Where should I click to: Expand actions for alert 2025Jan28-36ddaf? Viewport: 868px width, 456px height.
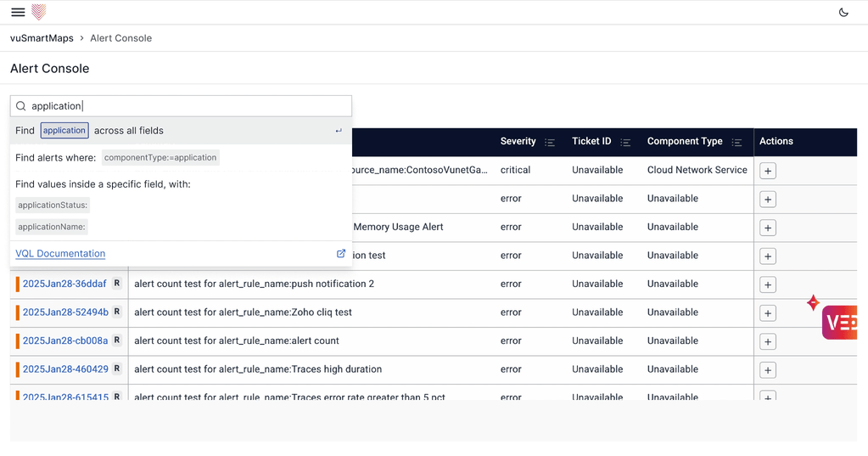click(767, 284)
